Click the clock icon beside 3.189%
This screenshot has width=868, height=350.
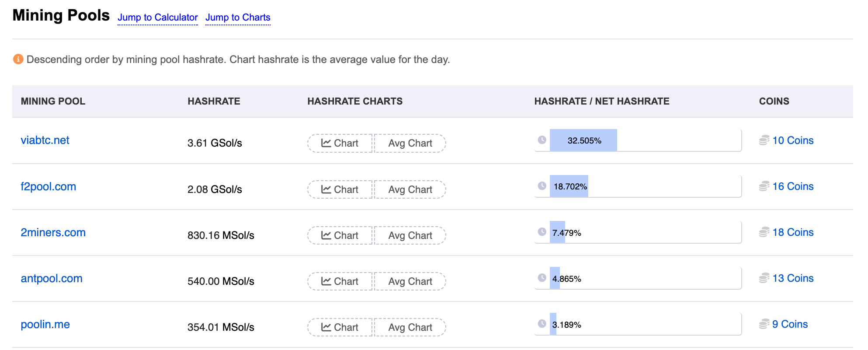click(x=542, y=324)
